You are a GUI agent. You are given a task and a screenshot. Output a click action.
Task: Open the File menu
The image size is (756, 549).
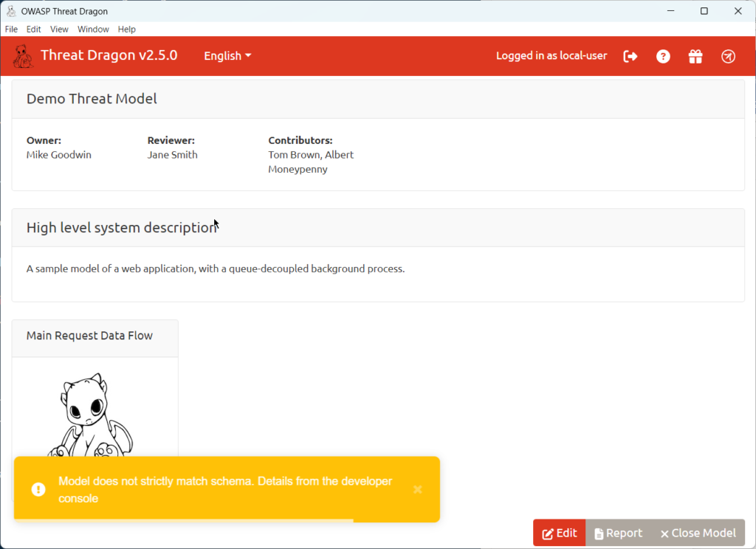11,30
